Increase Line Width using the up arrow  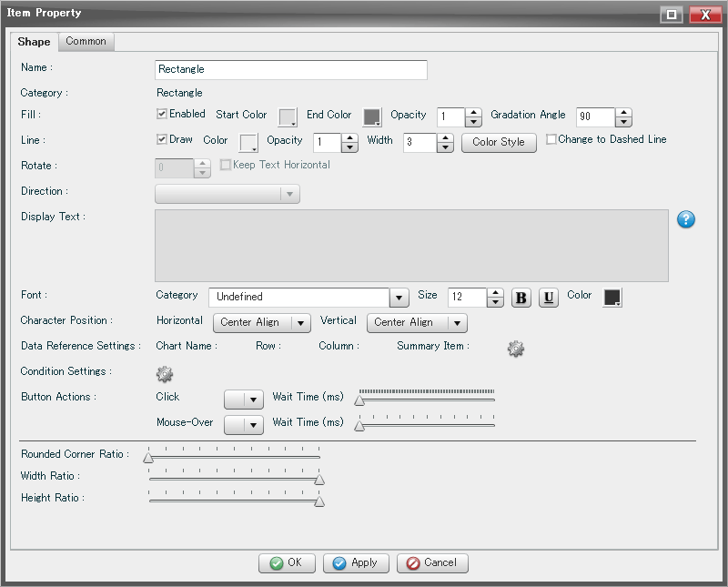coord(444,137)
